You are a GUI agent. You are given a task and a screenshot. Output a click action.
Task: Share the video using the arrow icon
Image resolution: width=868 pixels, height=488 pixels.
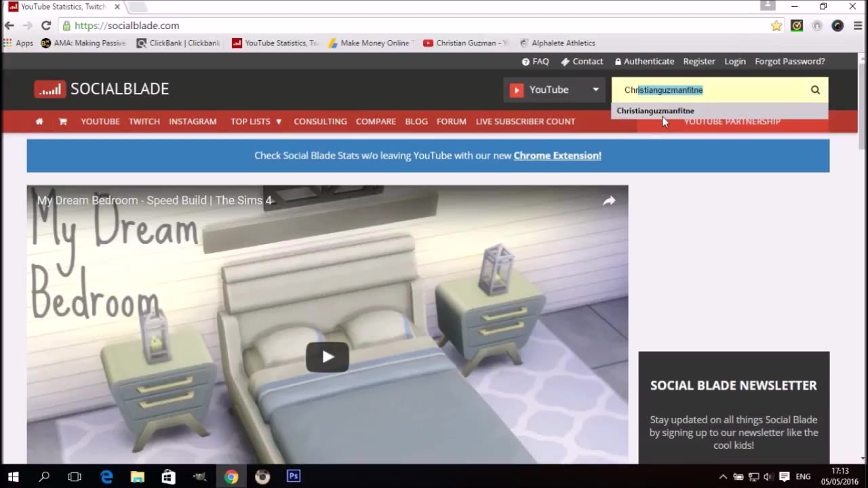click(x=609, y=201)
